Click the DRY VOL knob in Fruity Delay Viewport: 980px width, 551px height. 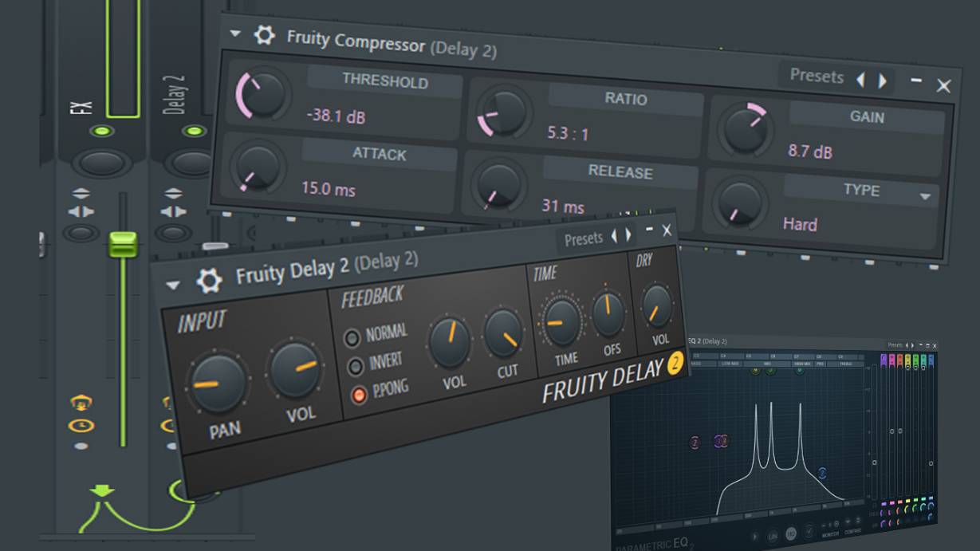click(656, 306)
